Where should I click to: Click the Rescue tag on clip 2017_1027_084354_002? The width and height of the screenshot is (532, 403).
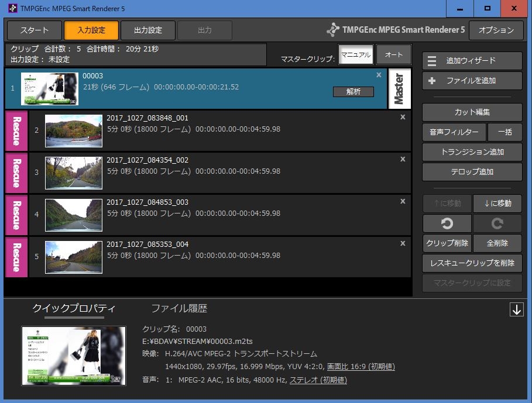pos(16,173)
